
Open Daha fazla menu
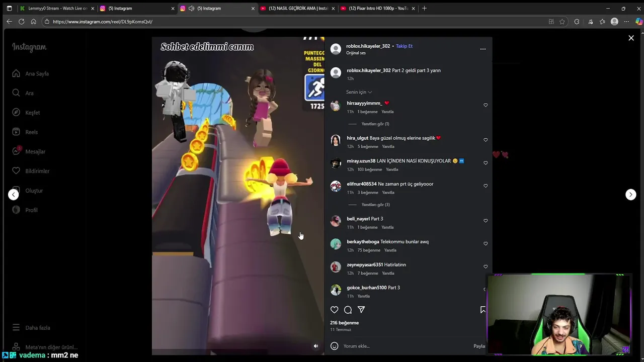click(31, 327)
